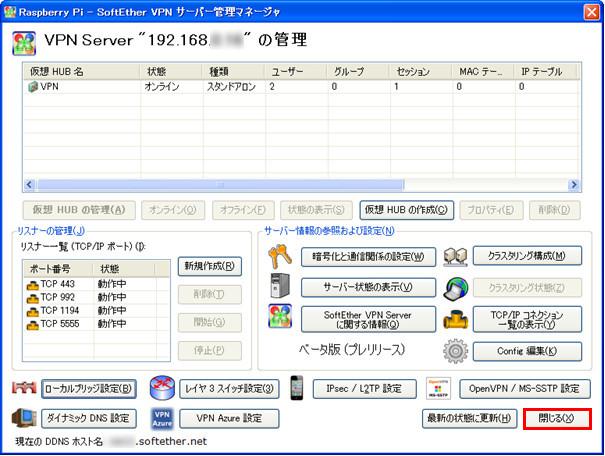Click the スタンドアロン type cell
605x456 pixels.
(x=231, y=86)
